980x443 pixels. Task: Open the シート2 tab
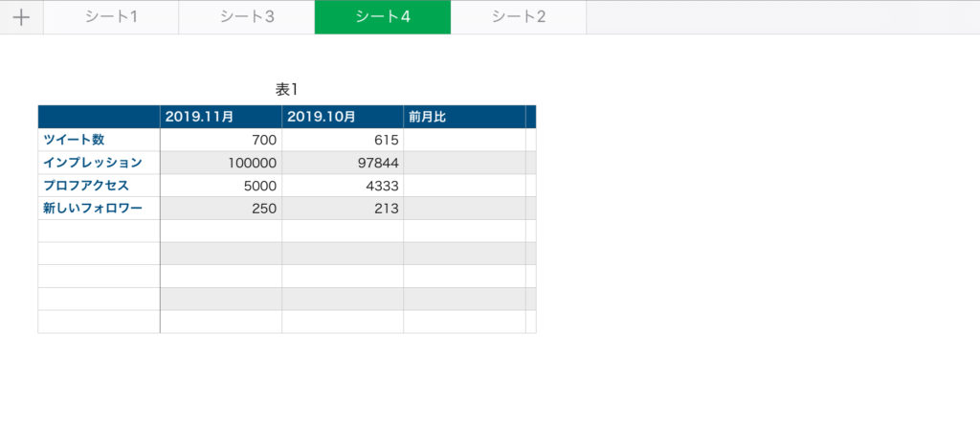click(x=519, y=17)
